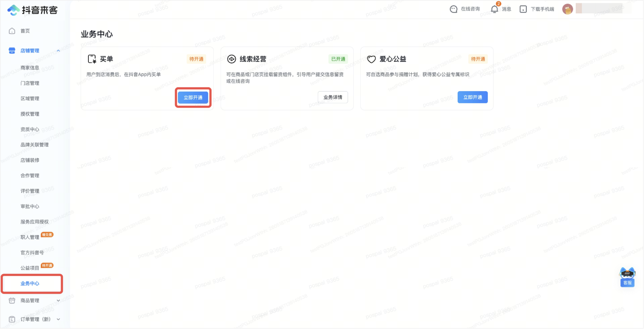Image resolution: width=644 pixels, height=329 pixels.
Task: Click 立即开通 on the 爱心公益 card
Action: pos(472,97)
